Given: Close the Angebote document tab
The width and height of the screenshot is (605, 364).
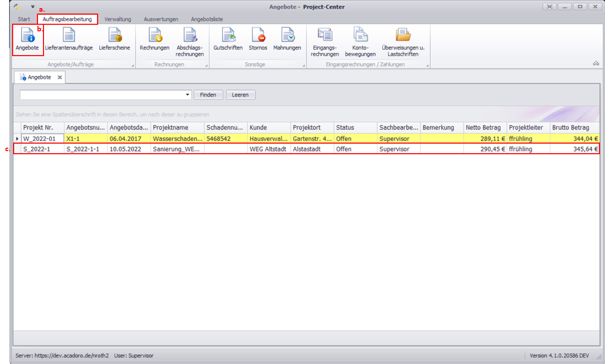Looking at the screenshot, I should [59, 77].
